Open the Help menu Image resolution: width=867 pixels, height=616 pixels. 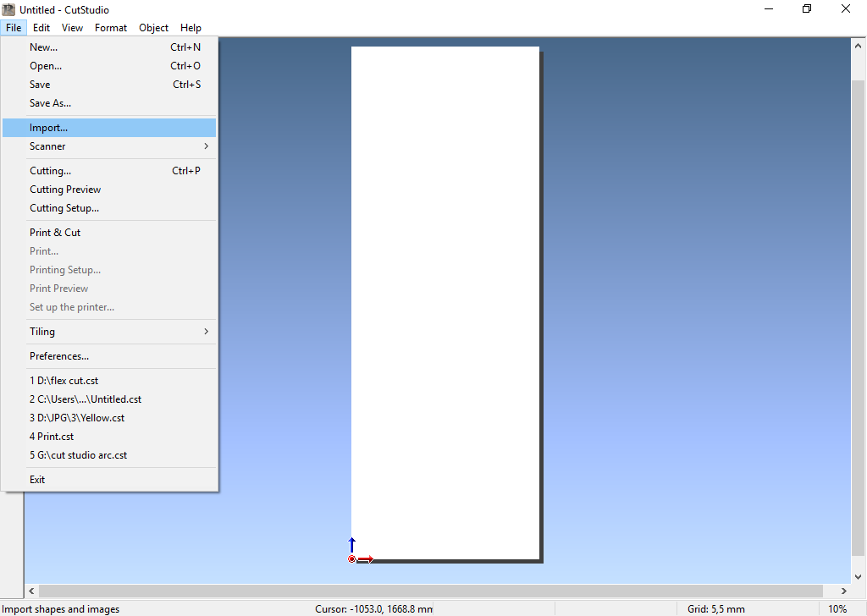pyautogui.click(x=191, y=28)
